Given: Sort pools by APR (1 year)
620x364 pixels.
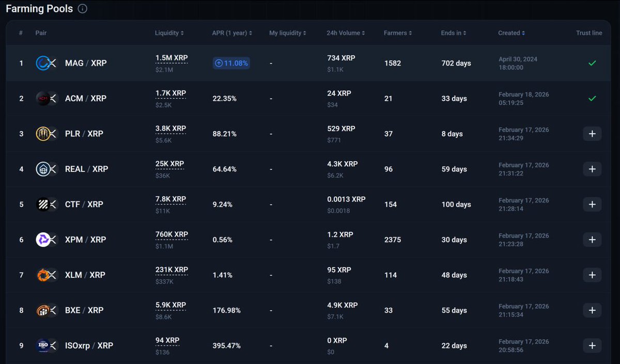Looking at the screenshot, I should [x=232, y=33].
